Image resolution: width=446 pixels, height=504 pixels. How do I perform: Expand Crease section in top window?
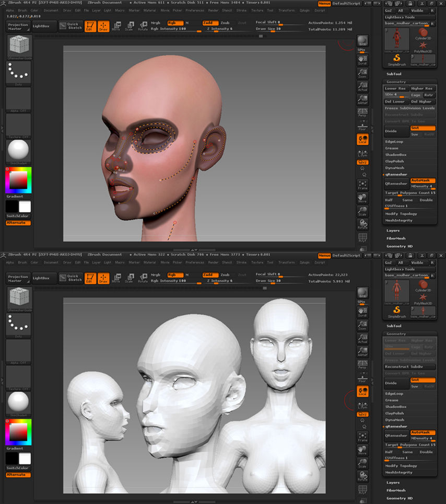[392, 148]
